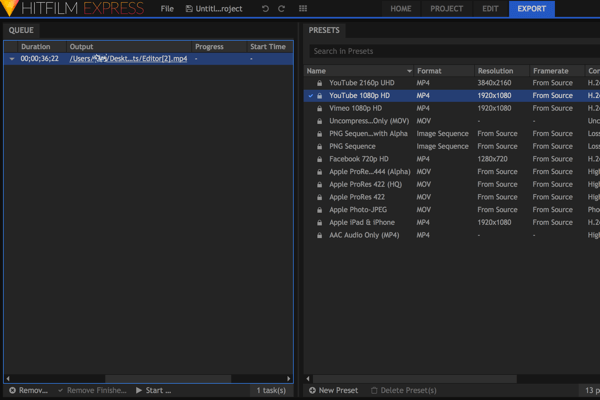
Task: Switch to the HOME tab
Action: point(401,9)
